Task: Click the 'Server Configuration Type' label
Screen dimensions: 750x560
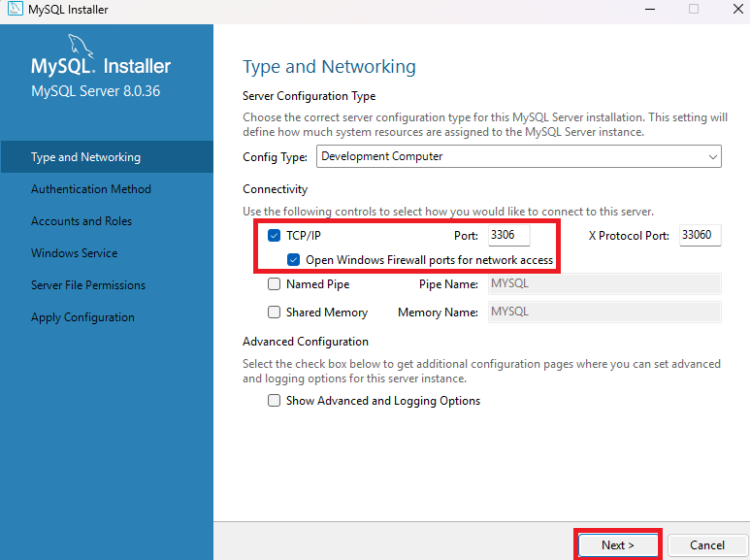Action: coord(309,96)
